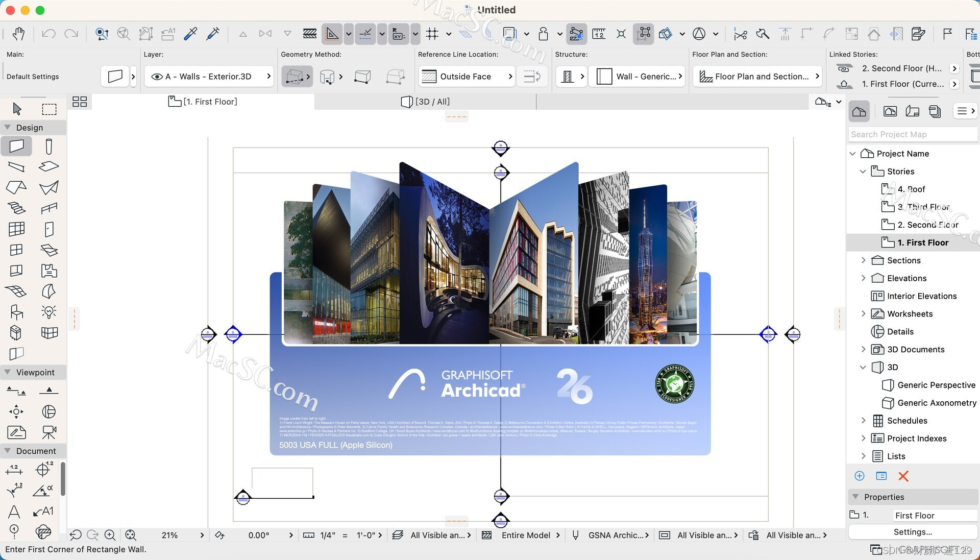The image size is (980, 560).
Task: Select the Label tool
Action: point(43,511)
